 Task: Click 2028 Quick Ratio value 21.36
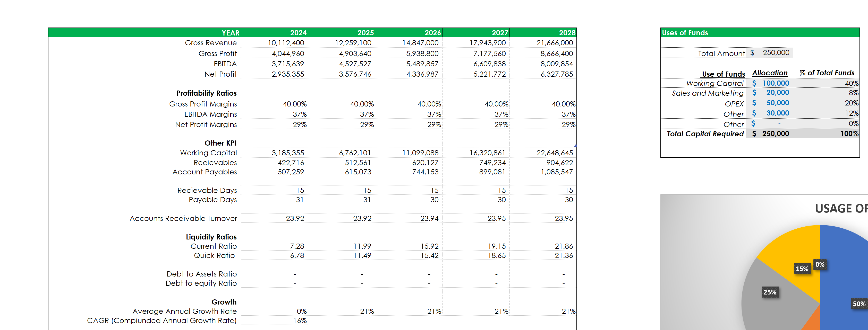point(564,255)
